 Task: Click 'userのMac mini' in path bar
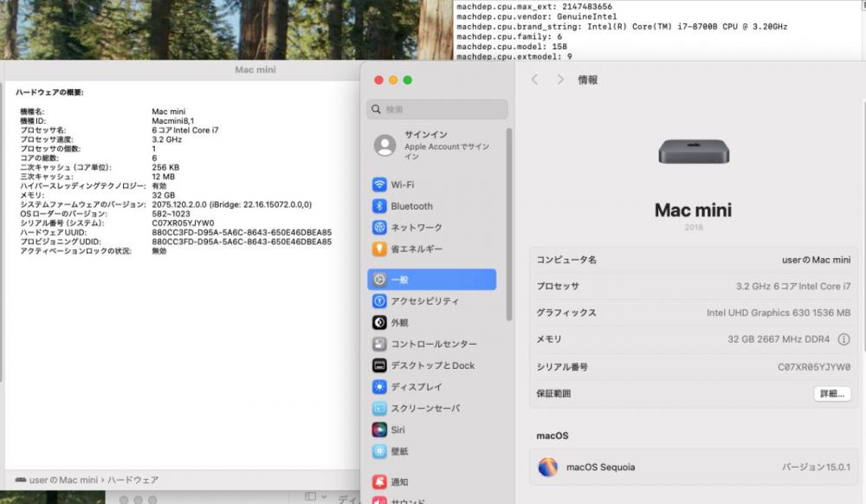click(x=63, y=480)
